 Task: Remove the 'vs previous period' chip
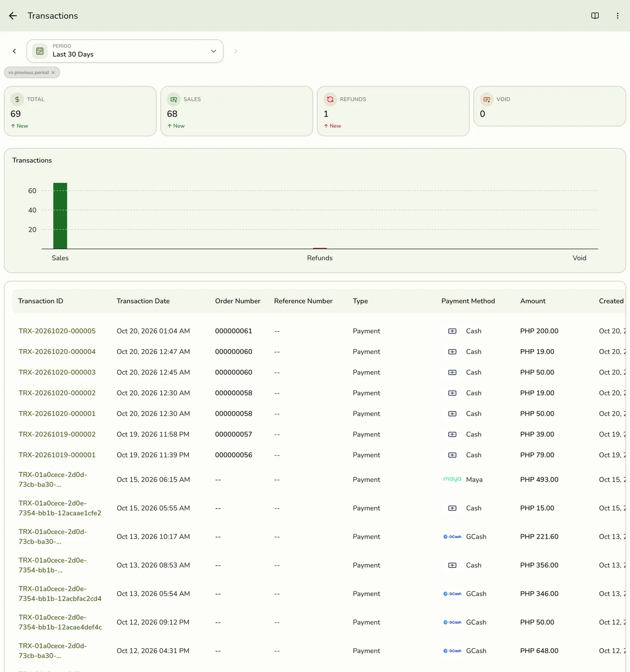53,72
